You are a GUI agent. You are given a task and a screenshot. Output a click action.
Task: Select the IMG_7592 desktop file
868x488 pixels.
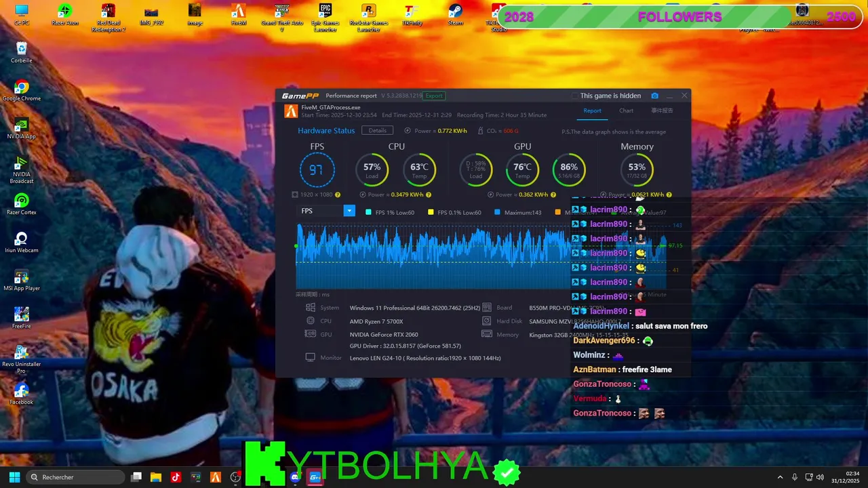(152, 14)
